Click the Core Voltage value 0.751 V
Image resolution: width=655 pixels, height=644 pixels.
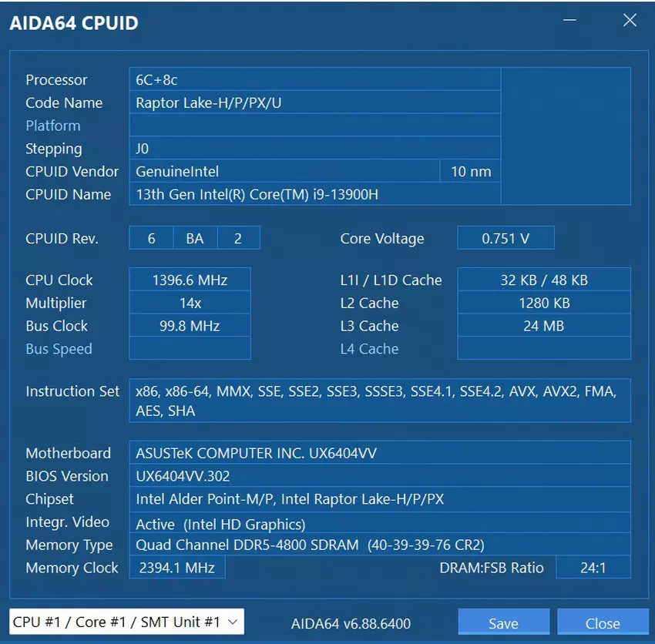click(506, 238)
